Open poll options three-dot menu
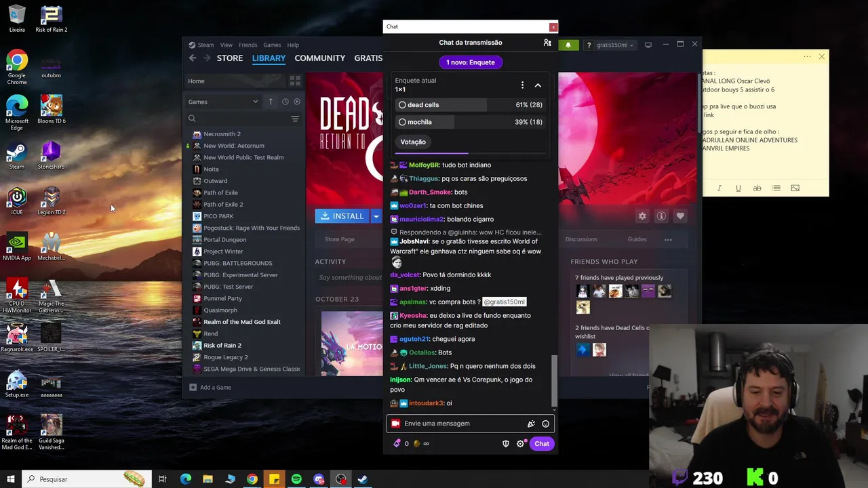 tap(522, 85)
